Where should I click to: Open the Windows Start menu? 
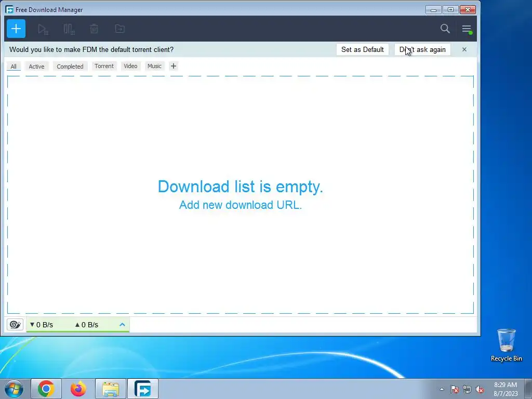(x=14, y=389)
